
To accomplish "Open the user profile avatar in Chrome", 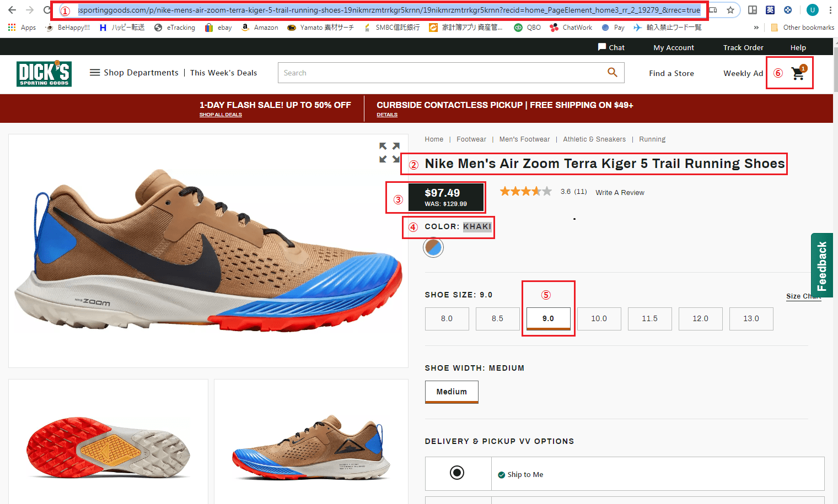I will click(x=813, y=10).
